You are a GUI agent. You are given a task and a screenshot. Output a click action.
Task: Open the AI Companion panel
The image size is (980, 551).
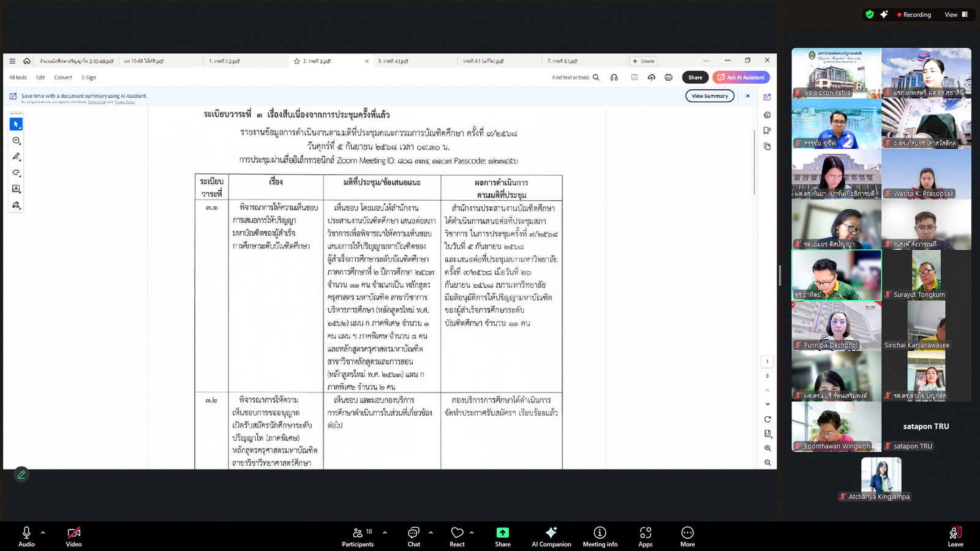point(551,536)
